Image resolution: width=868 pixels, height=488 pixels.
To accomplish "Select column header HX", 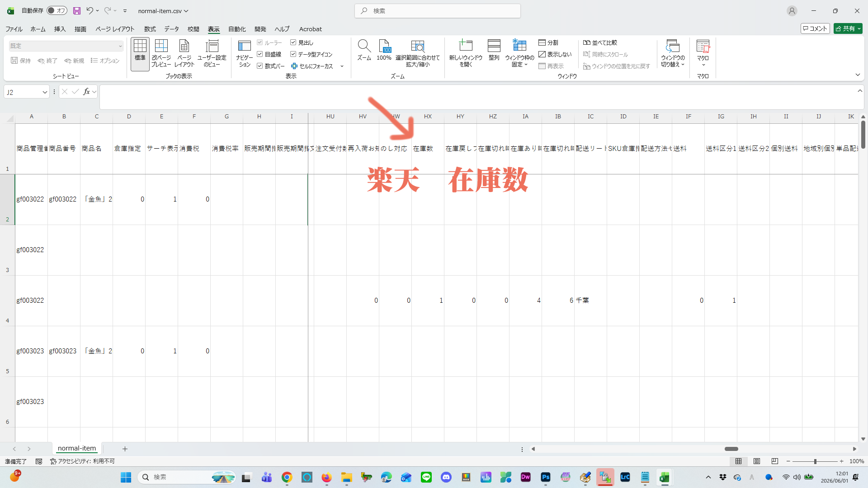I will (428, 117).
